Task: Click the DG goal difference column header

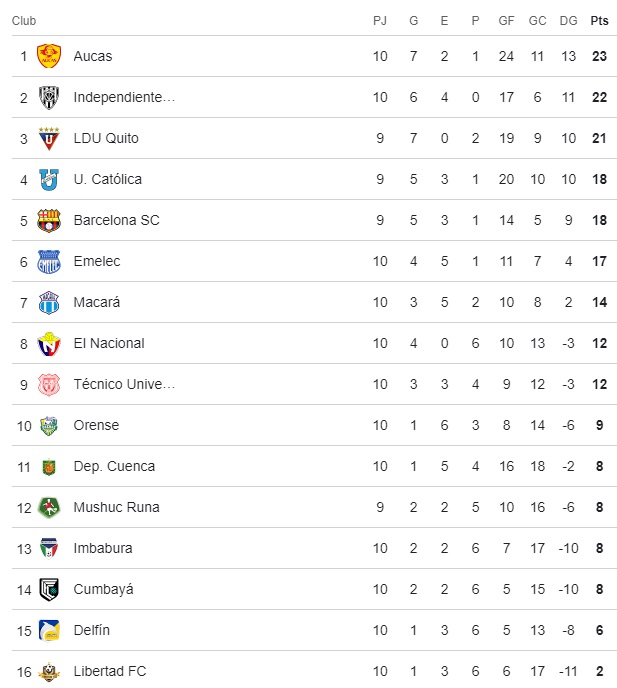Action: pos(569,20)
